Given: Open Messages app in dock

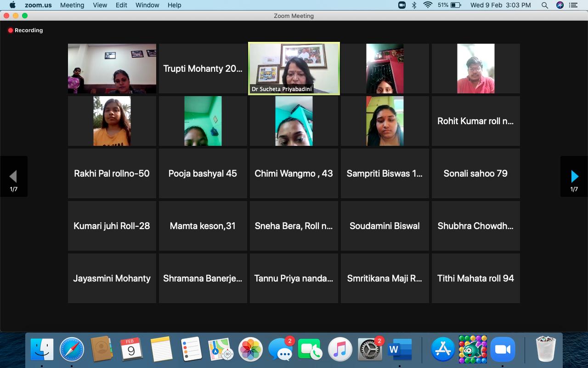Looking at the screenshot, I should click(x=281, y=350).
